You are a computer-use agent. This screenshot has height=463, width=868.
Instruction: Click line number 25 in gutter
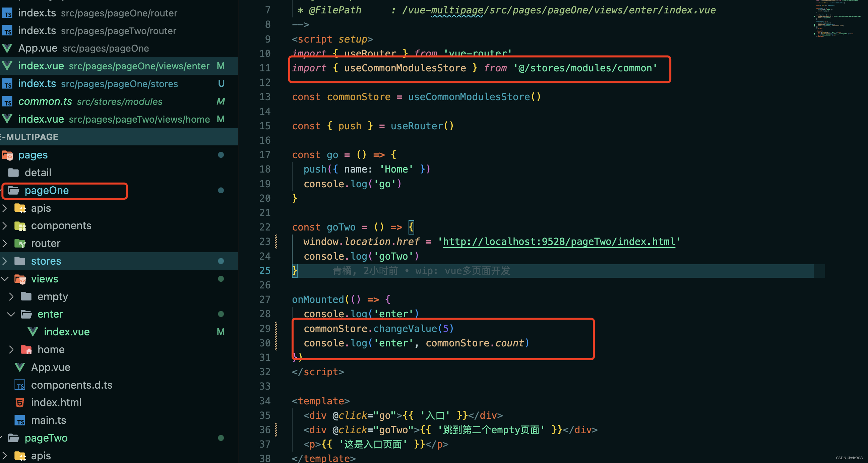pyautogui.click(x=265, y=270)
